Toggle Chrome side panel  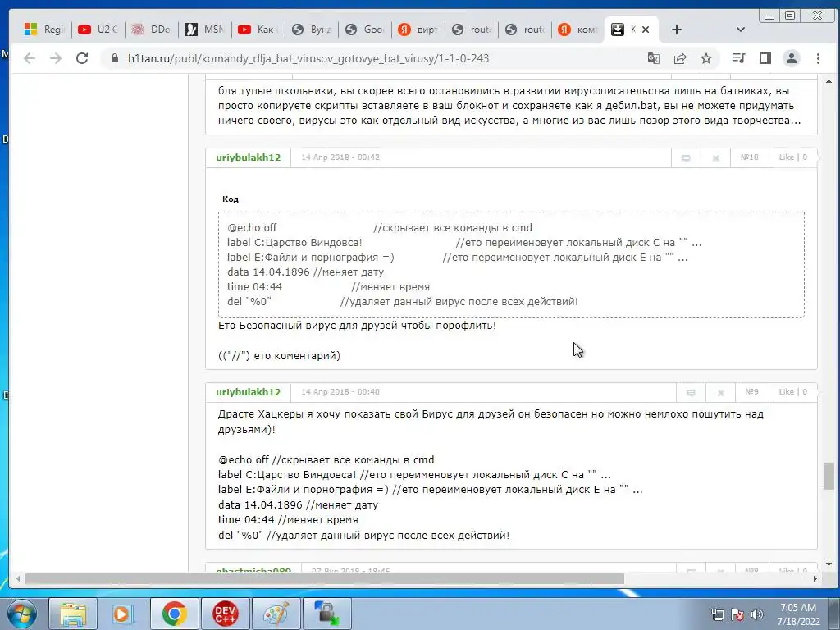click(x=765, y=58)
